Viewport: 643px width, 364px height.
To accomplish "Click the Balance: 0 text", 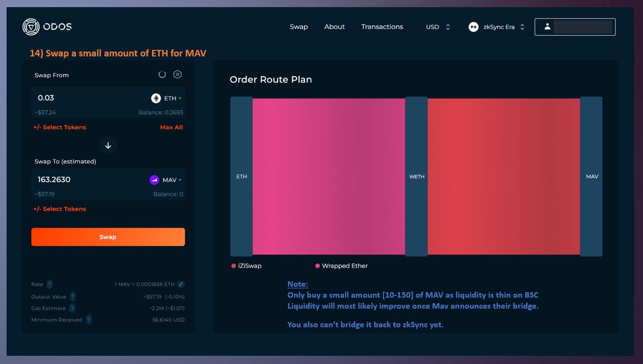I will [168, 194].
